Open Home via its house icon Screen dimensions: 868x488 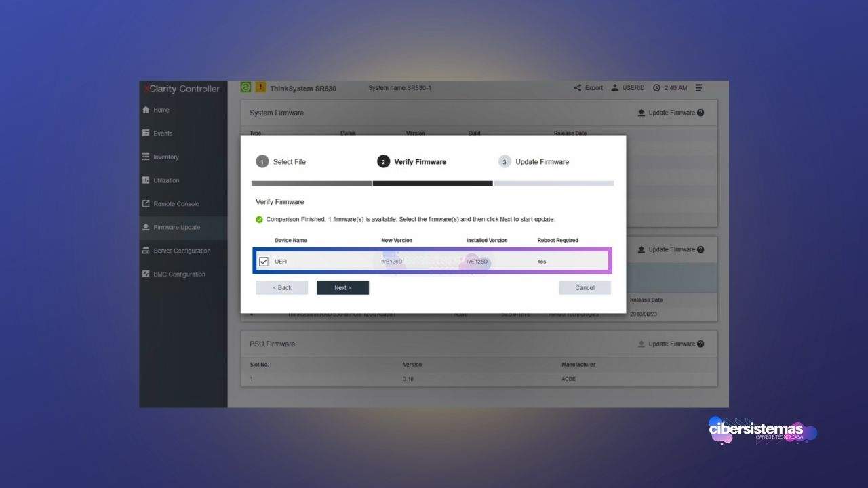point(146,110)
